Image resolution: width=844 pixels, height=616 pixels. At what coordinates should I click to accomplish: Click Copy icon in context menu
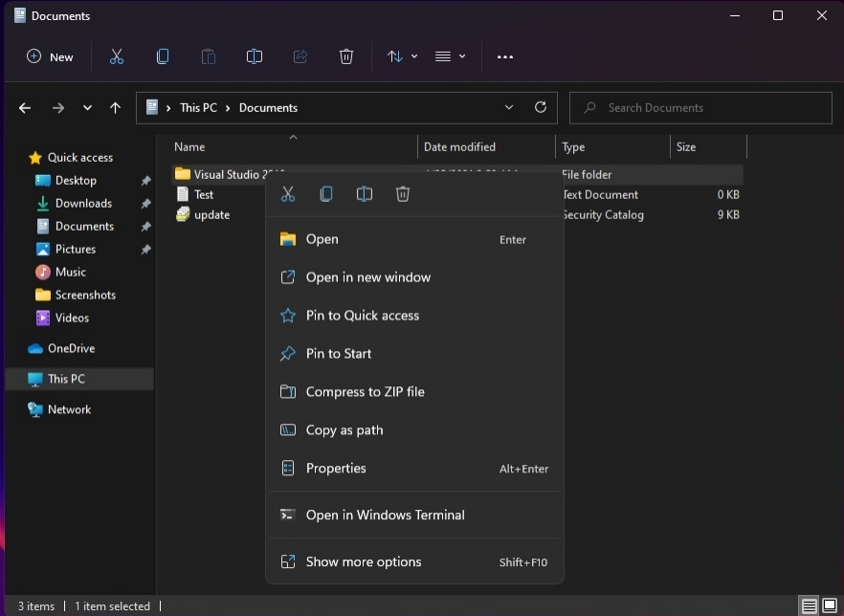coord(326,194)
